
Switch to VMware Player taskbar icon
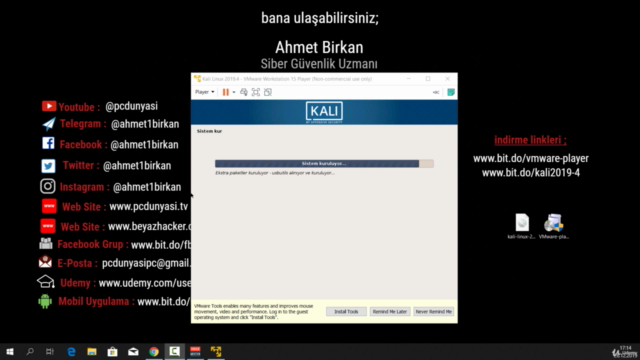(x=216, y=351)
